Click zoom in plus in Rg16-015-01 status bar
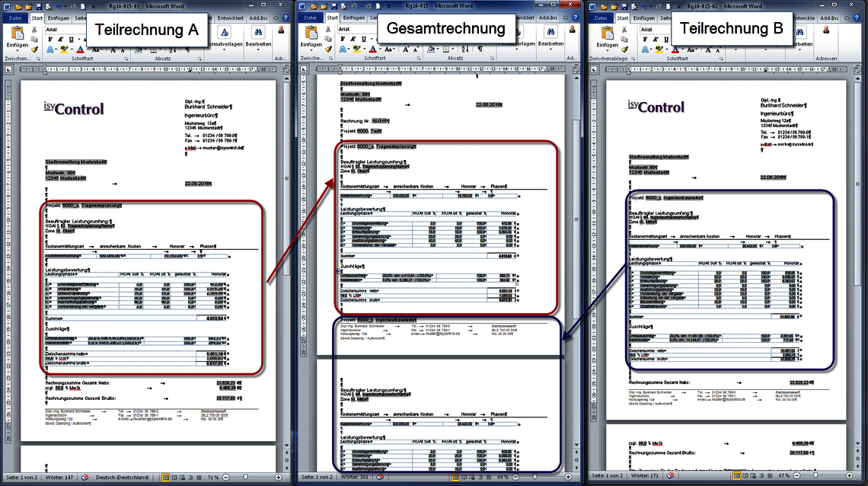The height and width of the screenshot is (486, 868). click(279, 477)
